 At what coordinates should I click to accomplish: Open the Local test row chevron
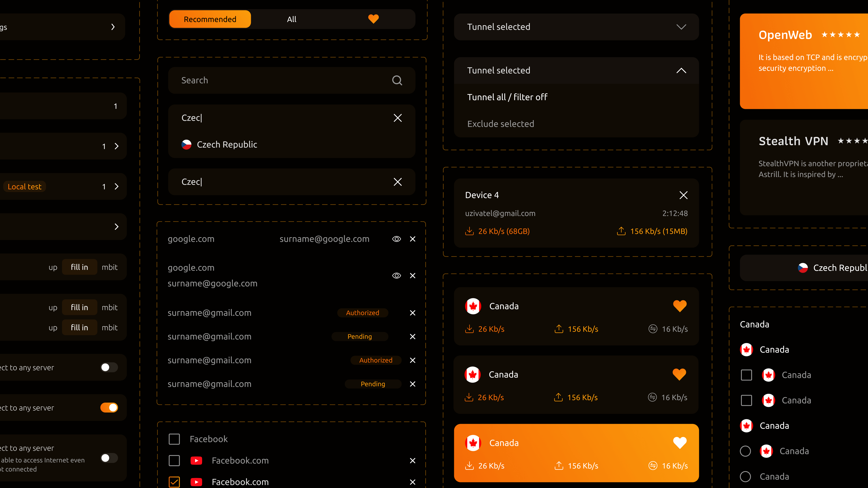(117, 187)
